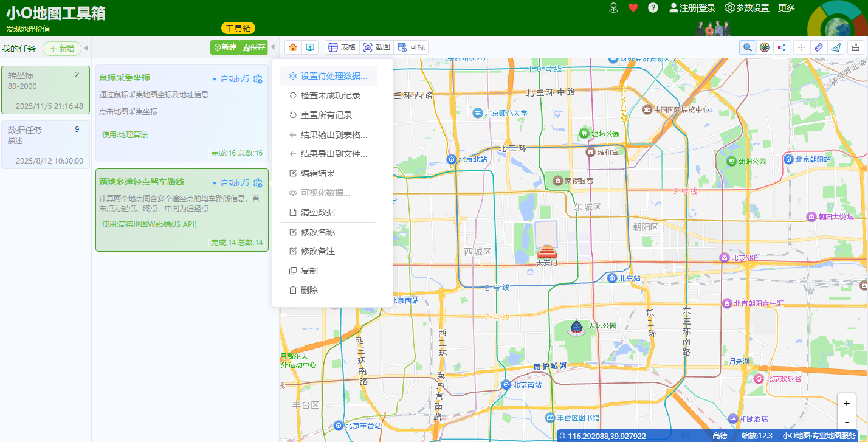Collapse the subtask panel with the gray arrow
The image size is (868, 442).
click(273, 47)
